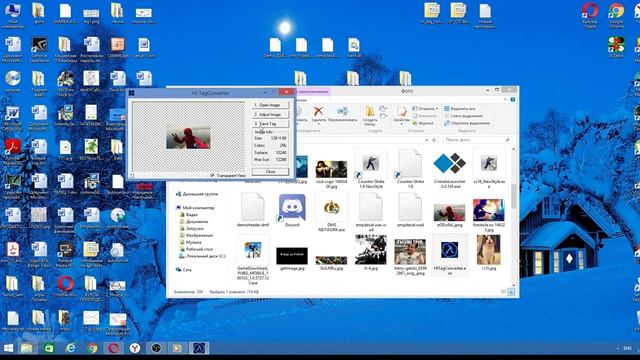Select Мой компьютер in navigation pane
Image resolution: width=640 pixels, height=360 pixels.
tap(195, 207)
